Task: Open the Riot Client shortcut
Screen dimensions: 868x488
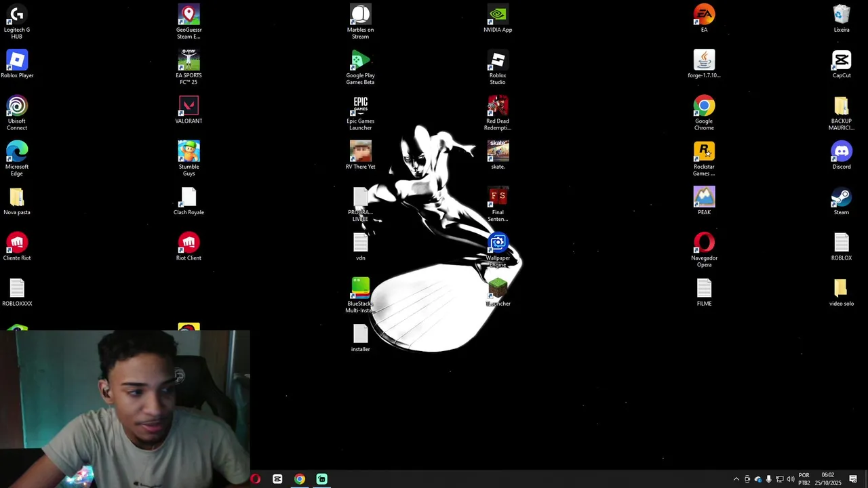Action: [x=189, y=246]
